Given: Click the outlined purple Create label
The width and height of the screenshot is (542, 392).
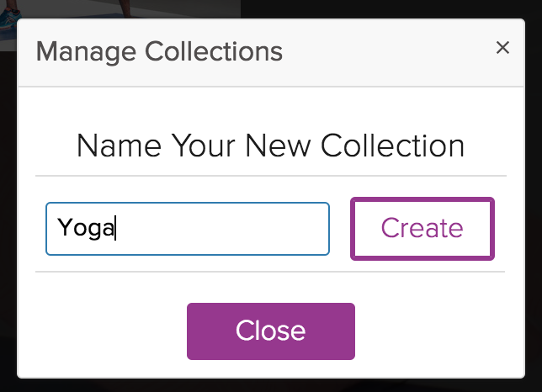Looking at the screenshot, I should 422,228.
